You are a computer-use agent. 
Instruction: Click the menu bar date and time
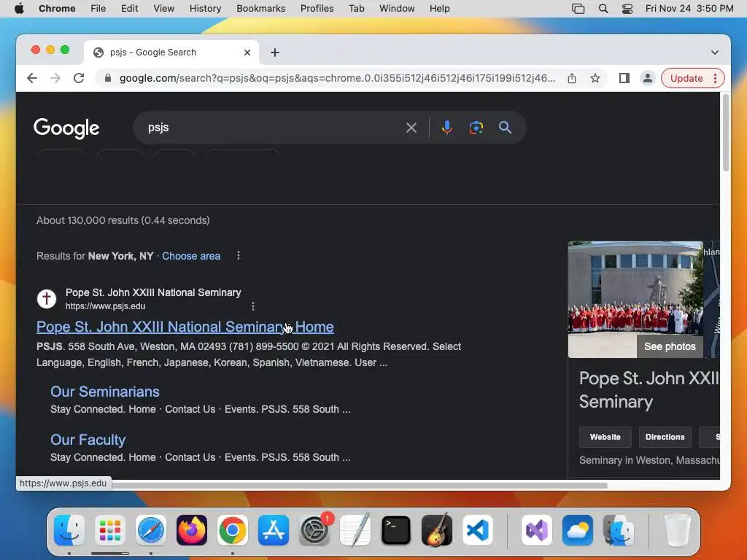click(689, 9)
